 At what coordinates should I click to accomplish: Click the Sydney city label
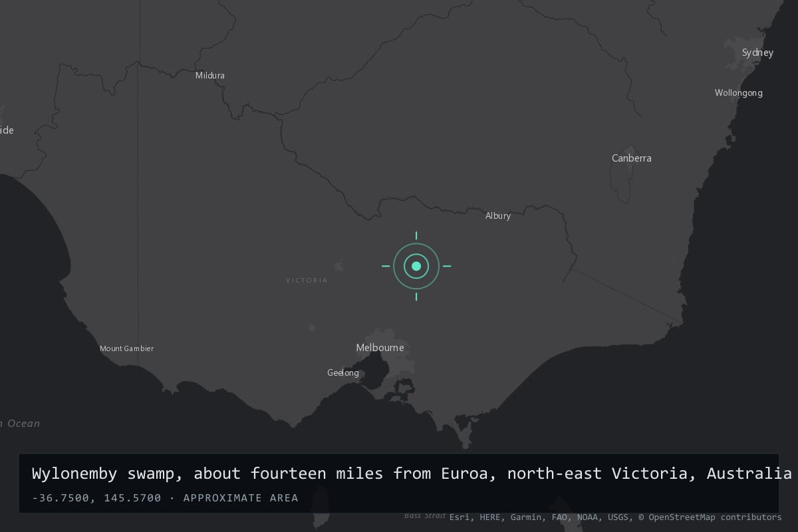[758, 53]
